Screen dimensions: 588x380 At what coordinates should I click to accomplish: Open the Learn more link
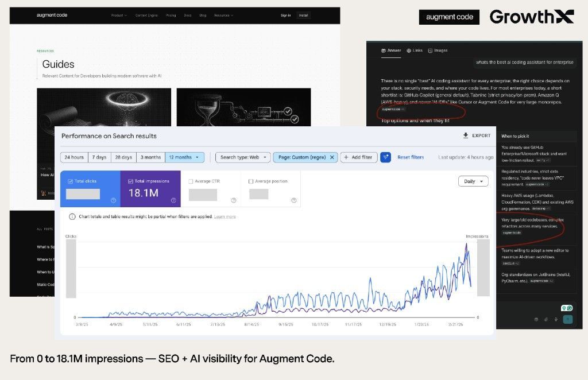(x=225, y=216)
